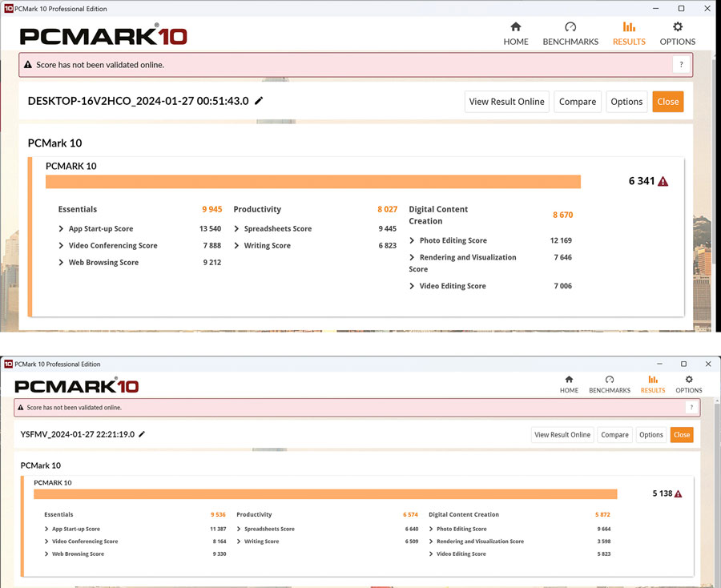Click orange score bar for 5 138 result
Screen dimensions: 721x588
325,494
